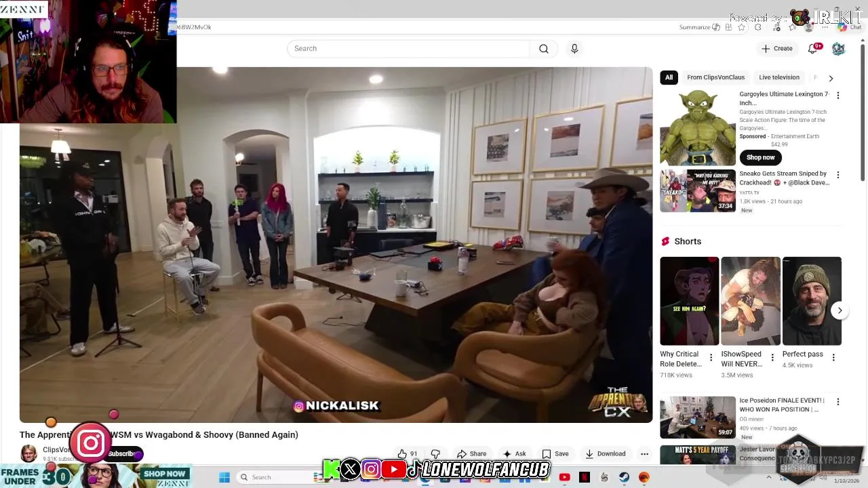
Task: Open YouTube notifications bell
Action: coord(812,49)
